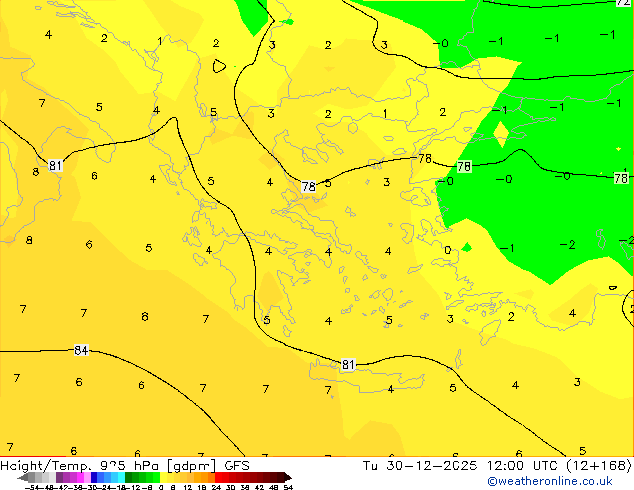The width and height of the screenshot is (634, 490).
Task: Click the small yellow diamond in green area
Action: (x=501, y=134)
